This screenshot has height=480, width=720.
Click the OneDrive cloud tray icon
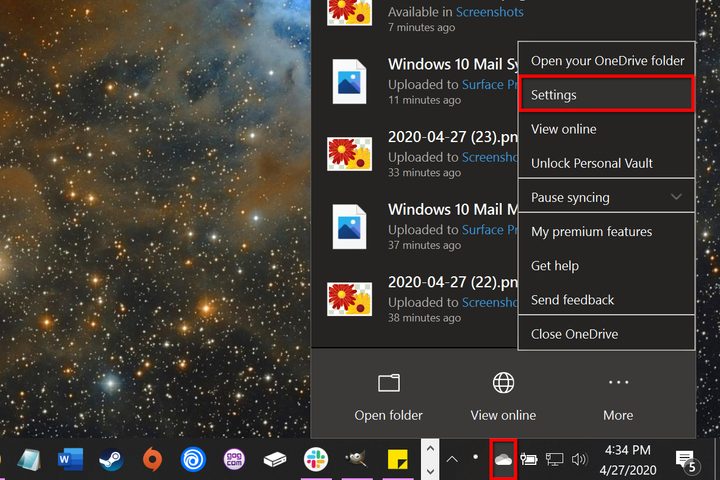point(503,459)
